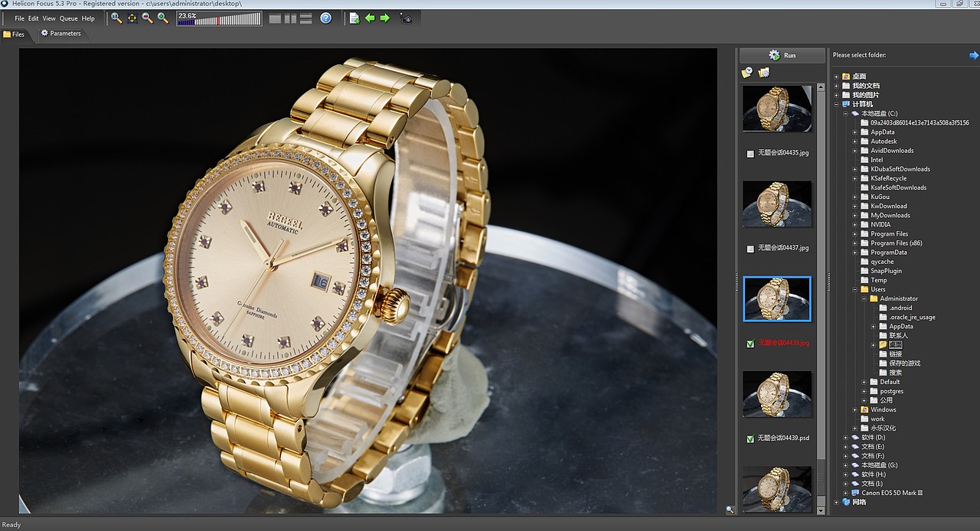
Task: Select the single-pane layout icon
Action: 275,18
